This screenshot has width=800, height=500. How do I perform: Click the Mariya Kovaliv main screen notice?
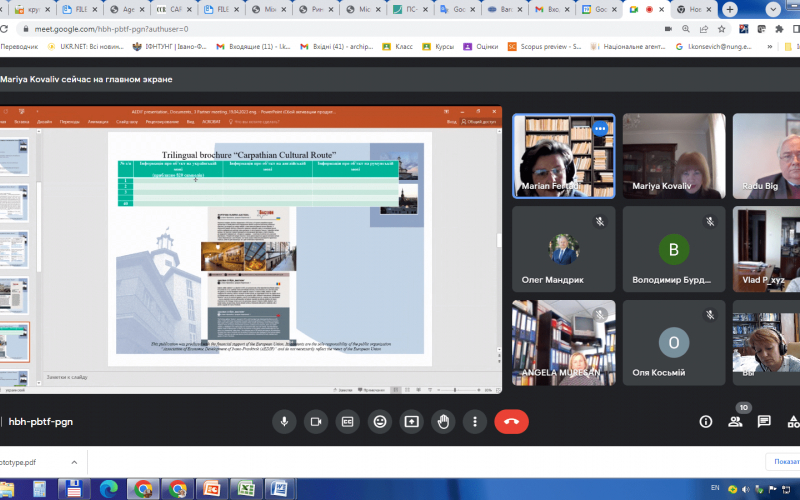tap(86, 79)
